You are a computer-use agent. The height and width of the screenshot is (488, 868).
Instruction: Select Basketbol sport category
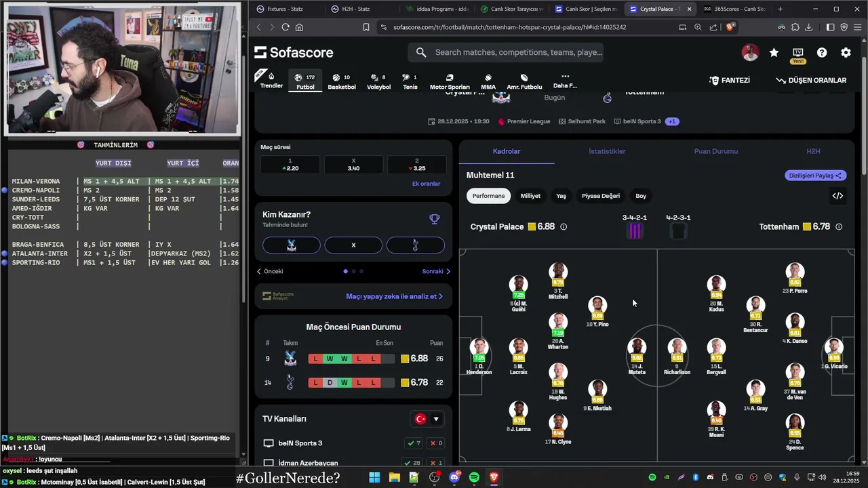pos(342,81)
